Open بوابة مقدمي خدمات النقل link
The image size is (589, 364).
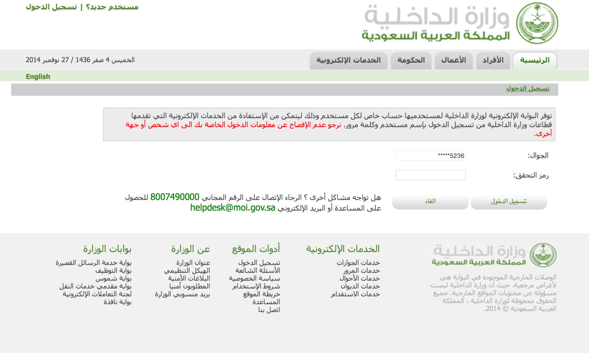point(95,286)
